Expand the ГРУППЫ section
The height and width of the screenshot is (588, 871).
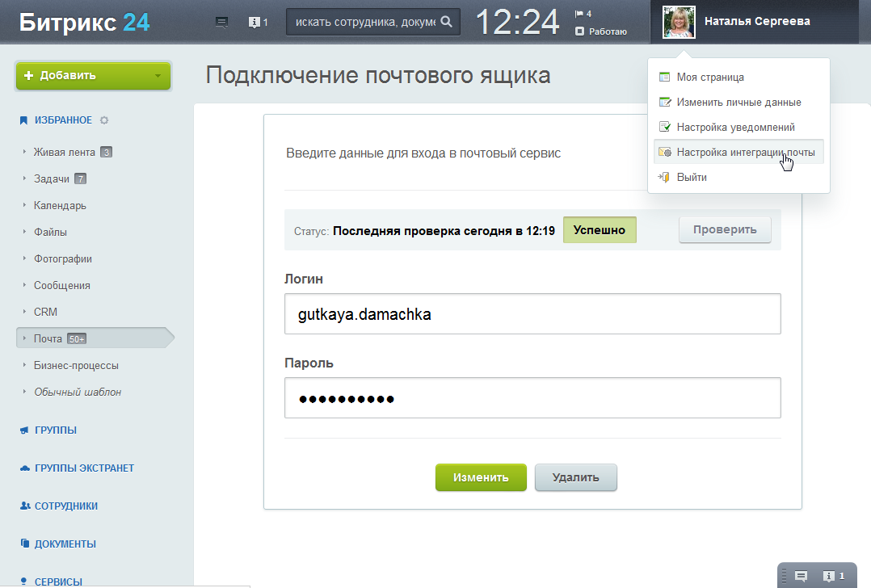point(56,430)
